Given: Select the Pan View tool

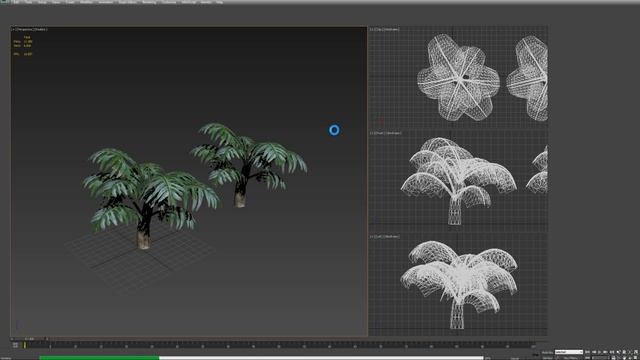Looking at the screenshot, I should (x=624, y=358).
